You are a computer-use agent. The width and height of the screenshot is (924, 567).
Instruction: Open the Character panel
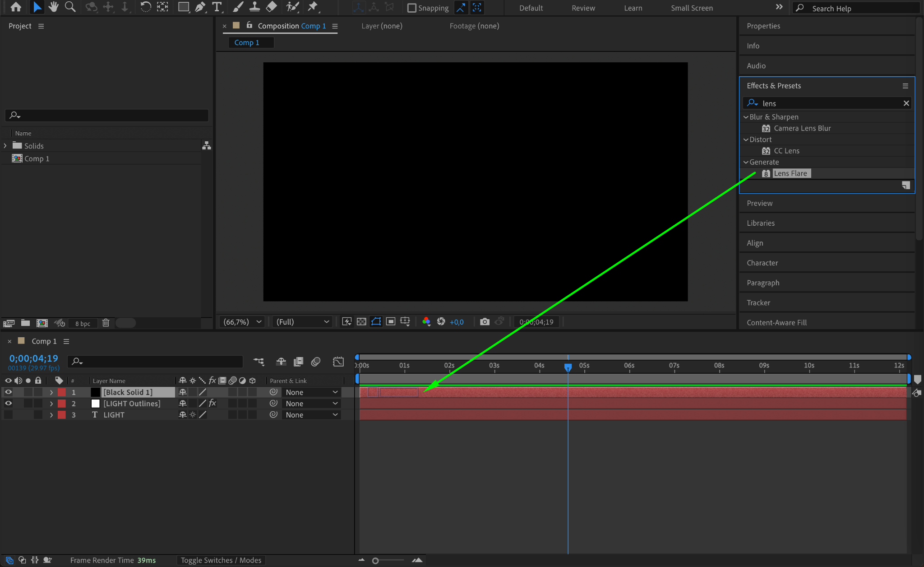click(762, 263)
